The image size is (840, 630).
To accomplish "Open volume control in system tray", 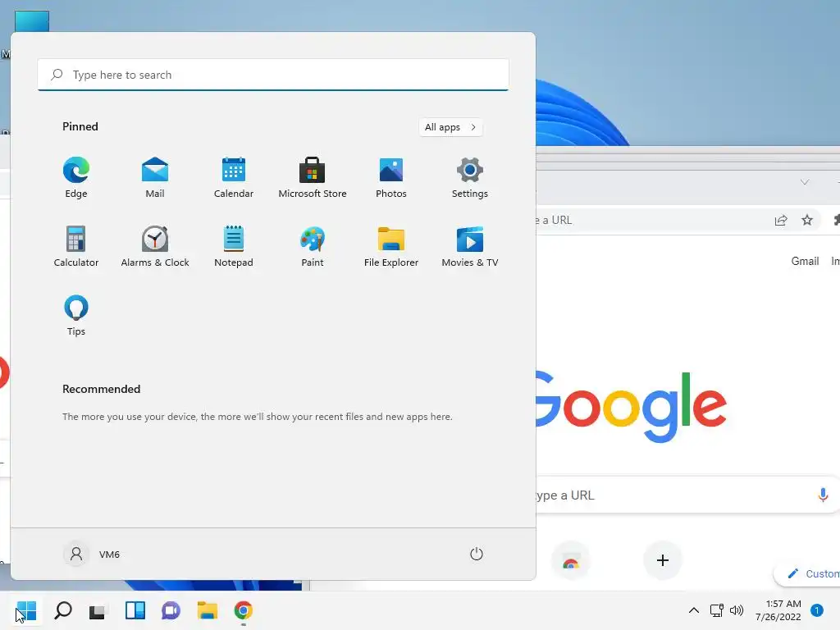I will coord(737,610).
